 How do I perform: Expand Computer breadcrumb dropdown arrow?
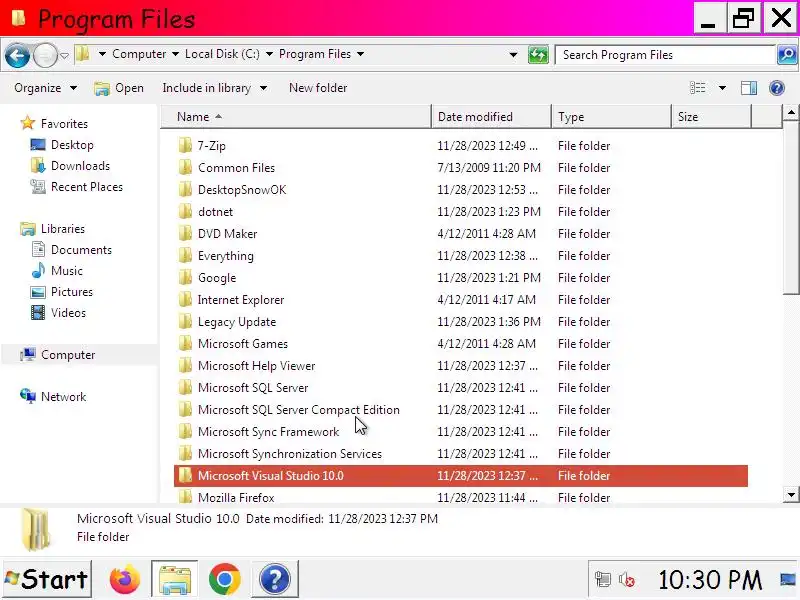click(x=175, y=54)
